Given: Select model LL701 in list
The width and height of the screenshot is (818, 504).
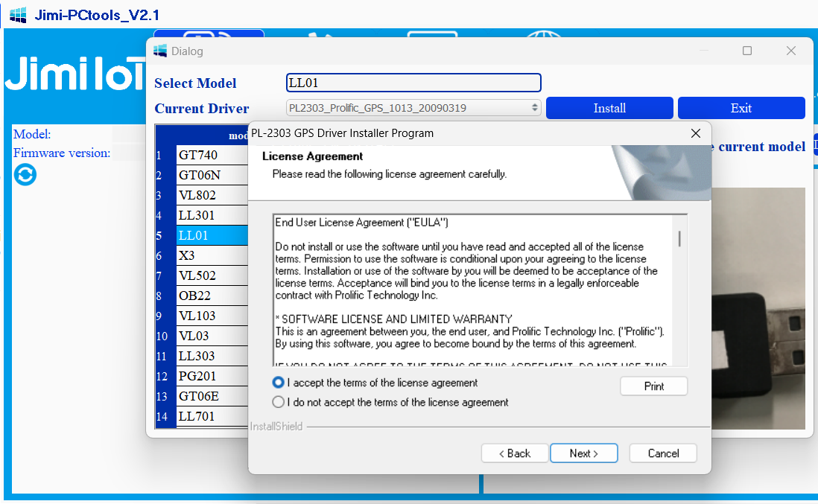Looking at the screenshot, I should tap(212, 416).
